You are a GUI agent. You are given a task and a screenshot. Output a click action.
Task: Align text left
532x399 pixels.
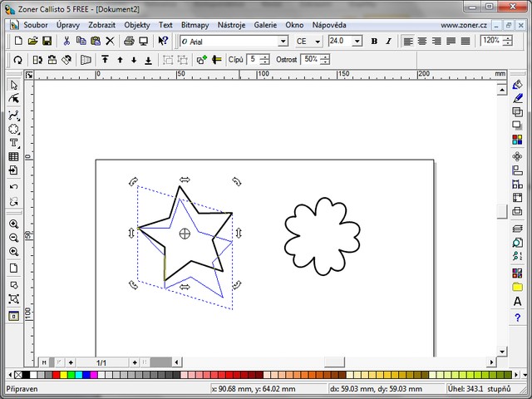[408, 41]
